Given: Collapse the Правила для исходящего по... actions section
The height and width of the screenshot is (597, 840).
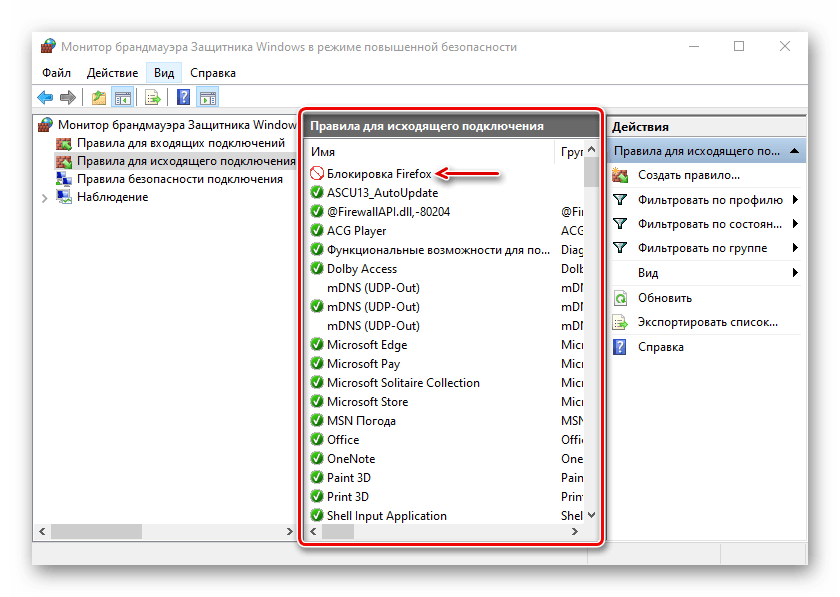Looking at the screenshot, I should 795,151.
